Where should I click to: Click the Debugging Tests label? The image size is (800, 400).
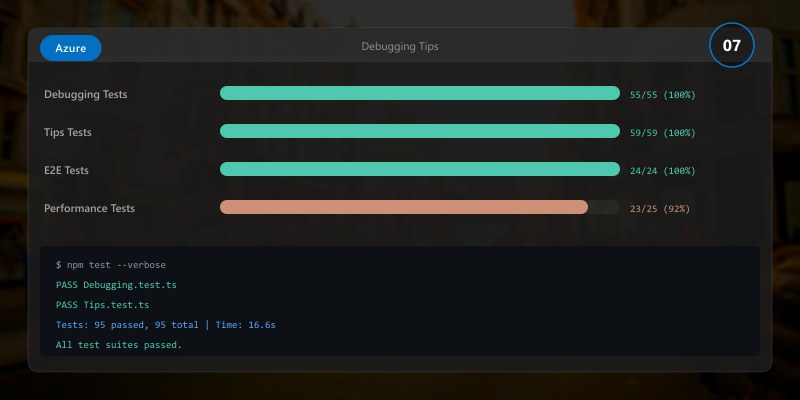[x=85, y=94]
